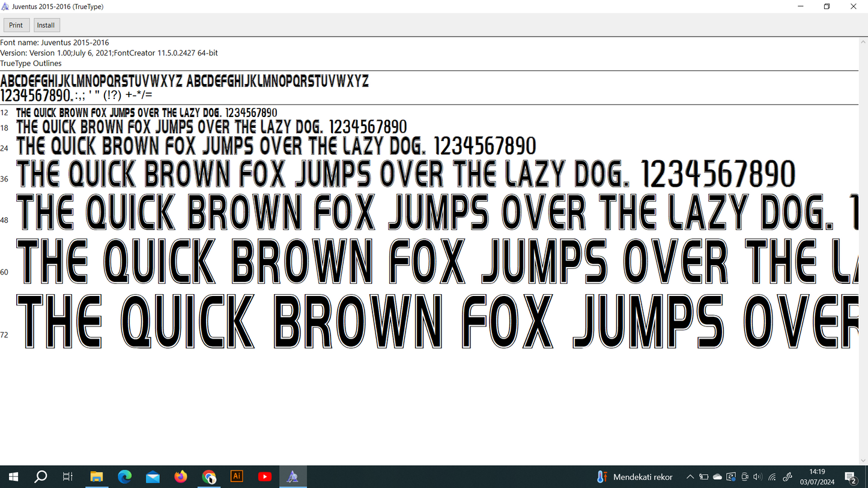Select the font viewer taskbar icon

tap(293, 477)
